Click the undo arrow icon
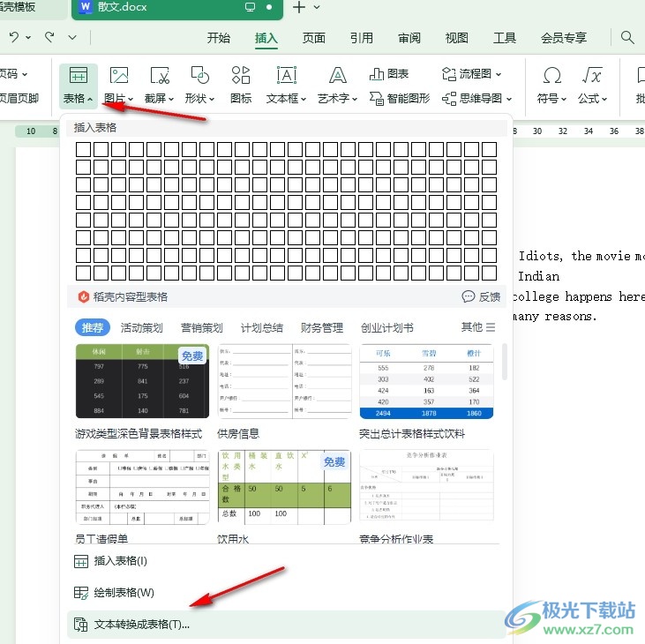This screenshot has width=645, height=644. point(14,37)
